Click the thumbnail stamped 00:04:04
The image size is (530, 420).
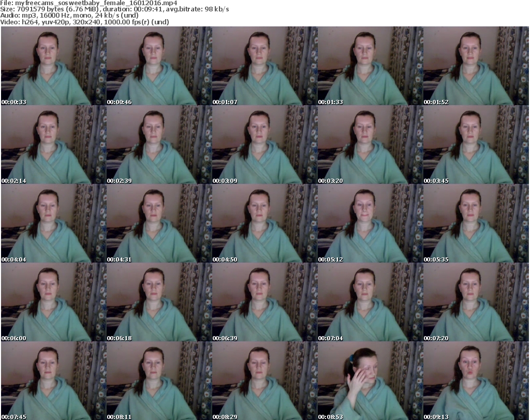point(54,223)
